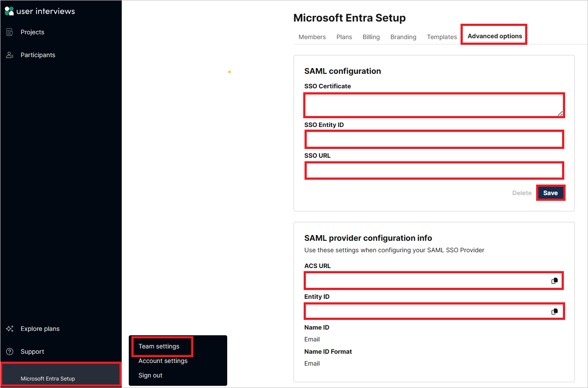This screenshot has width=588, height=388.
Task: Switch to the Branding tab
Action: (x=403, y=37)
